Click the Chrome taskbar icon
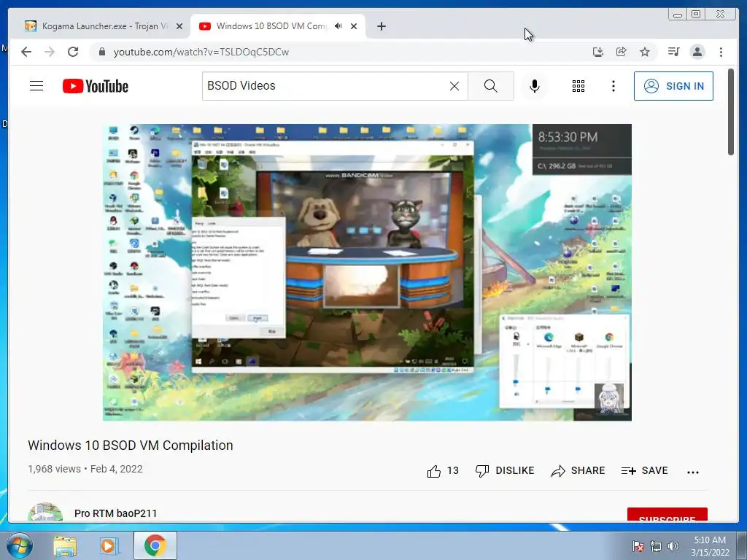 click(x=155, y=545)
